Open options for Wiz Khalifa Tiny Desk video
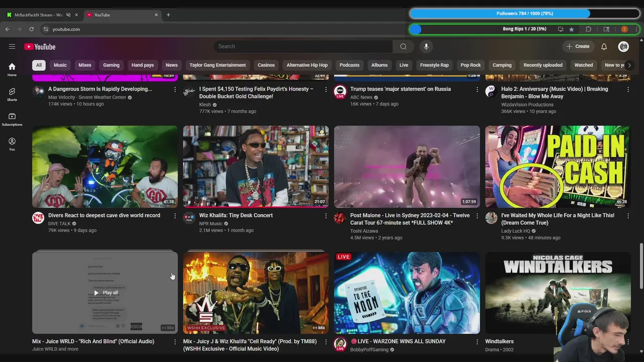644x362 pixels. click(326, 216)
